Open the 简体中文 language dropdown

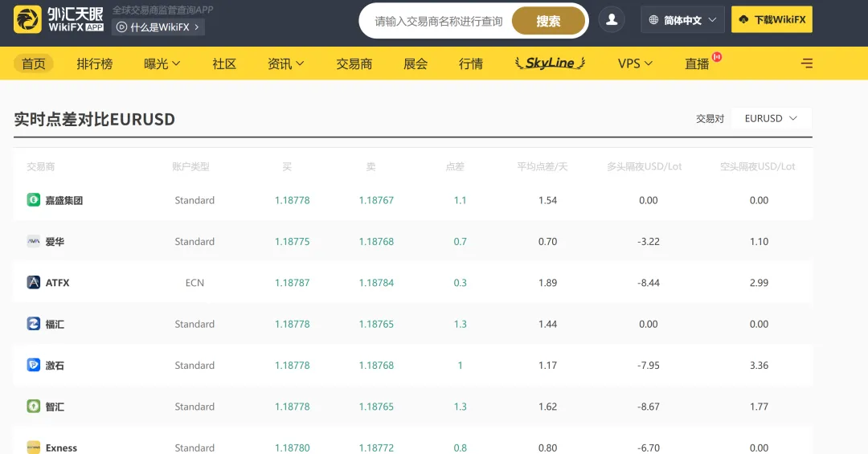click(x=682, y=20)
